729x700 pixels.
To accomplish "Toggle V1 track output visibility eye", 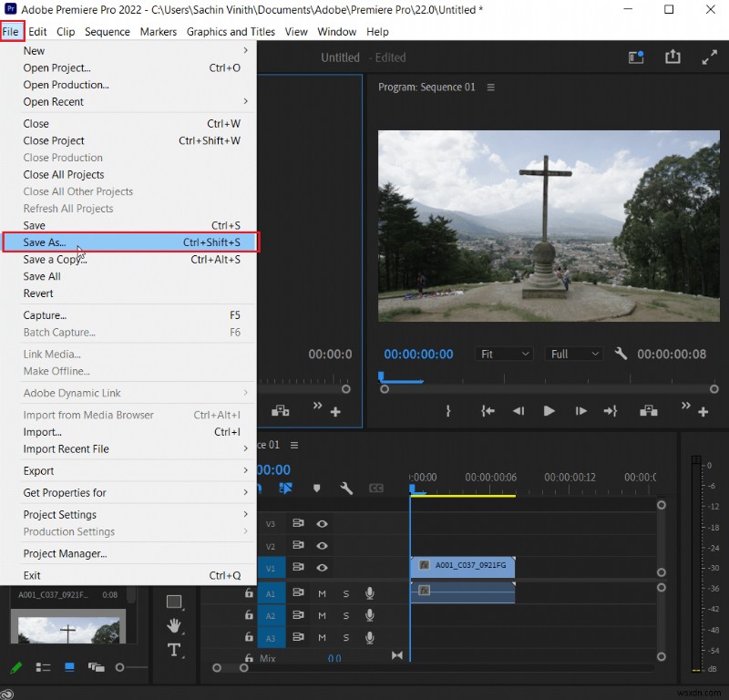I will (322, 568).
